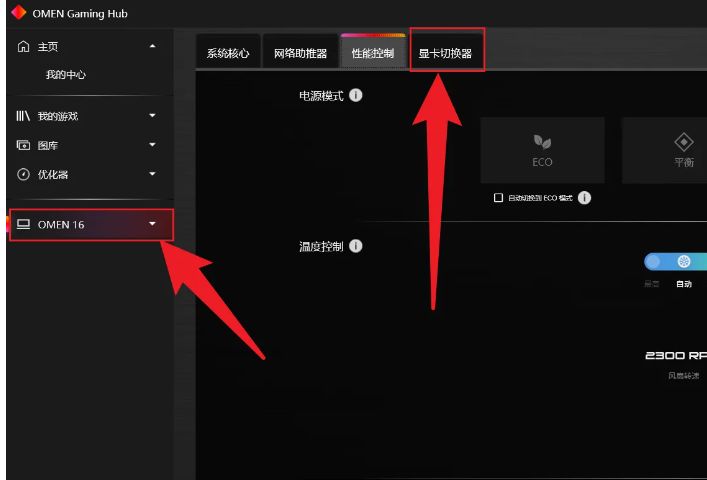707x480 pixels.
Task: Click the gallery icon beside 图库
Action: coord(23,145)
